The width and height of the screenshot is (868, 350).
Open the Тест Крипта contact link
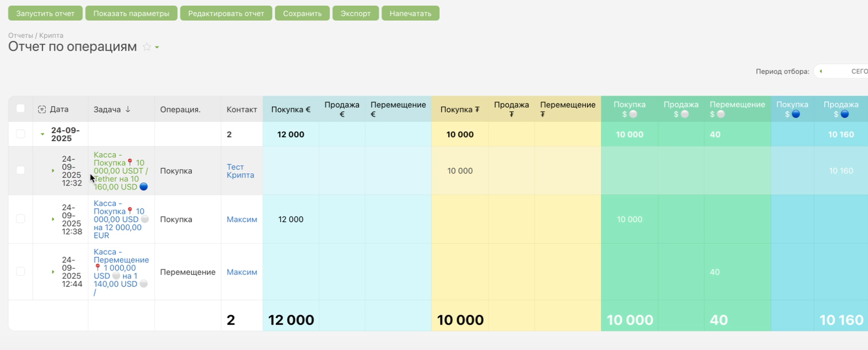[240, 171]
